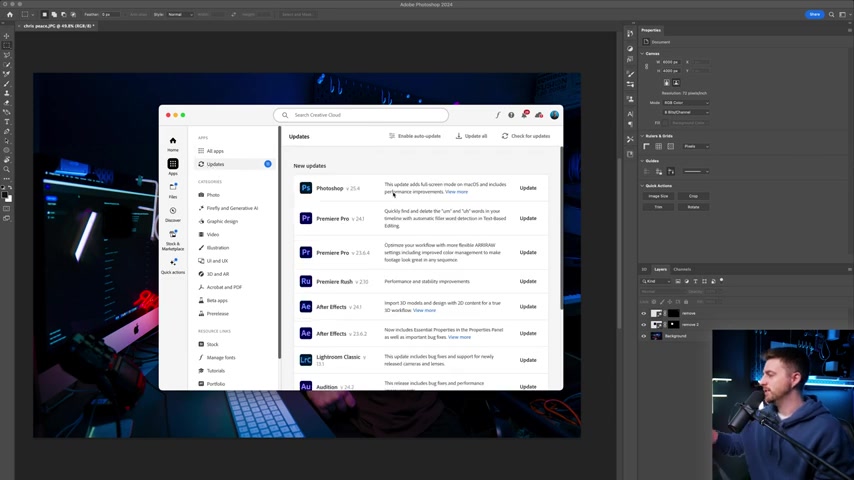854x480 pixels.
Task: Select the Pen tool
Action: (x=7, y=131)
